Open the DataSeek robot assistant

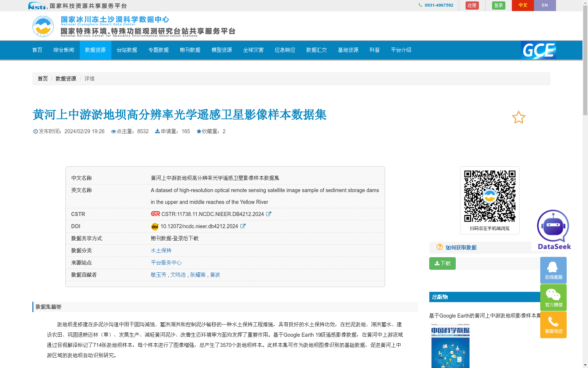coord(553,230)
